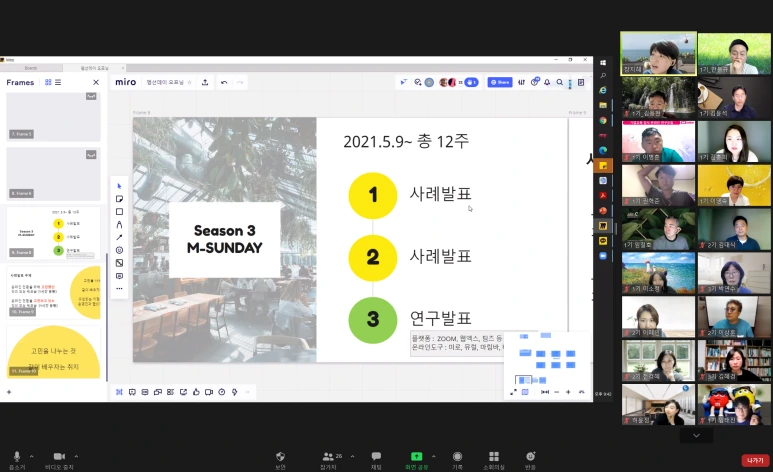Start video chat from bottom Miro toolbar

coord(209,392)
